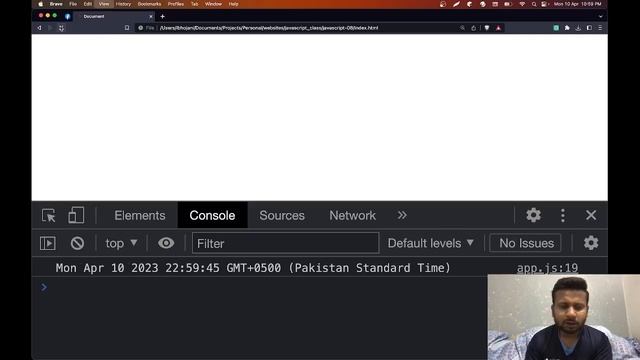This screenshot has width=640, height=360.
Task: Open the Brave hamburger menu
Action: [600, 28]
